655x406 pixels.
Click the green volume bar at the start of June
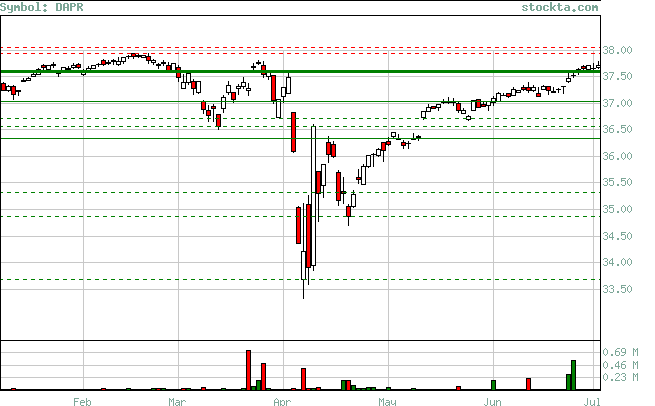(493, 385)
